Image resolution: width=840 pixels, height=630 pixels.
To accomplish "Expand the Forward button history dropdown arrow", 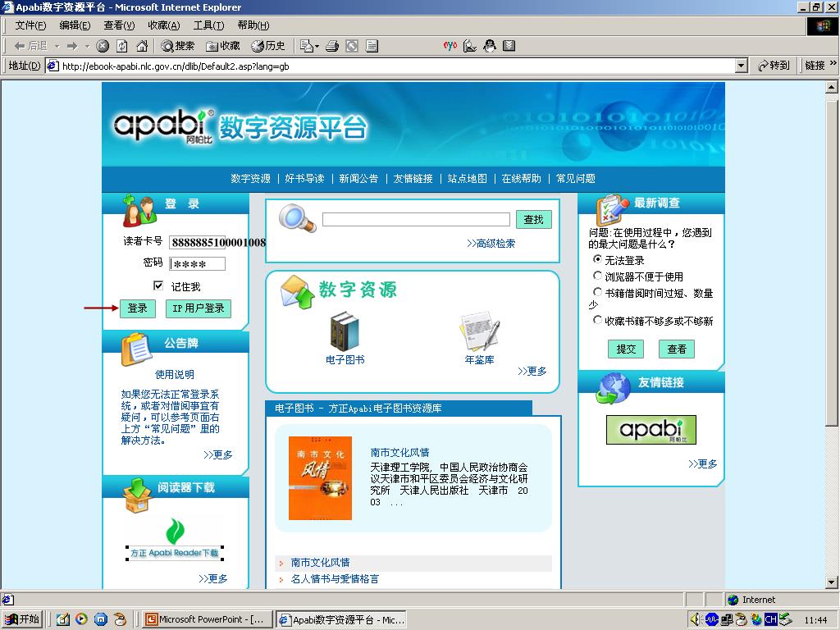I will coord(87,47).
